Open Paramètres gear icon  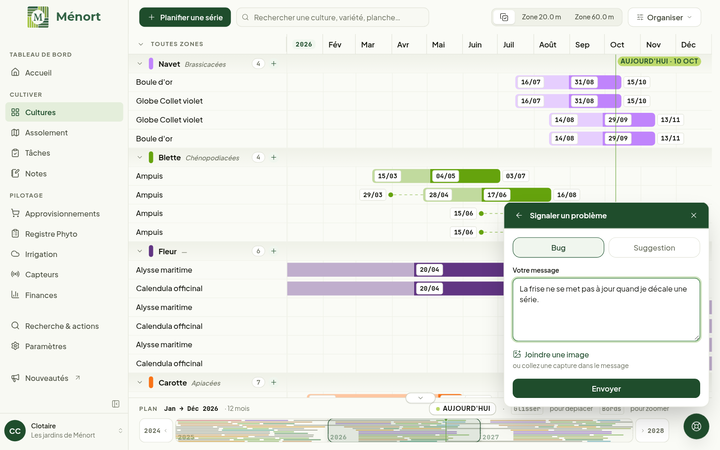tap(15, 346)
